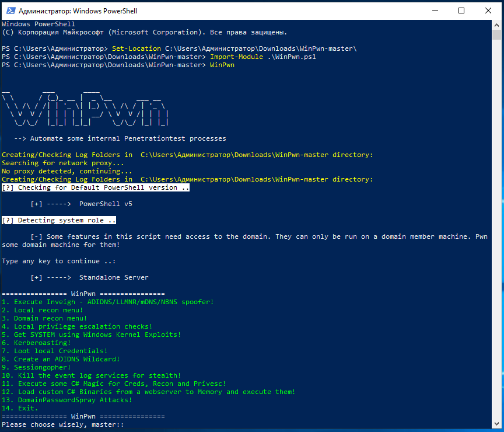Click '12. Load custom C# Binaries' line
The height and width of the screenshot is (432, 504).
click(149, 392)
